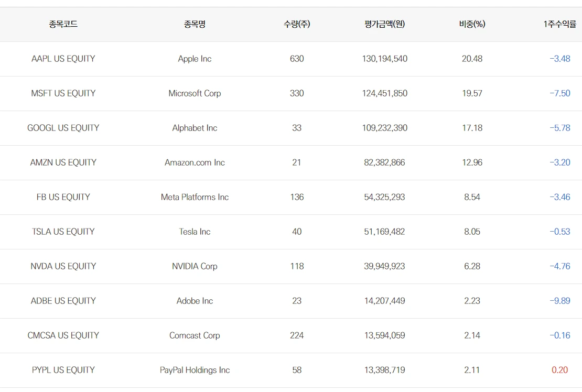582x392 pixels.
Task: Select the NVDA US EQUITY code cell
Action: [x=63, y=266]
